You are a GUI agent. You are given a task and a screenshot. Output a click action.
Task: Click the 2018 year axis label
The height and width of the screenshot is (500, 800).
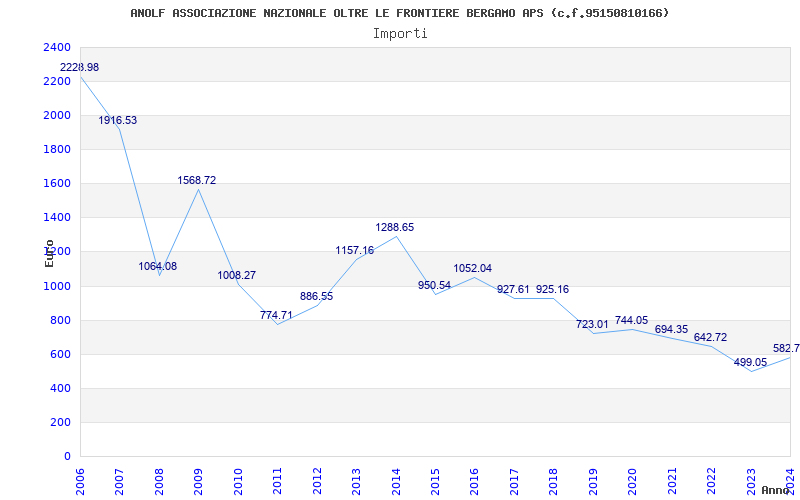[554, 482]
